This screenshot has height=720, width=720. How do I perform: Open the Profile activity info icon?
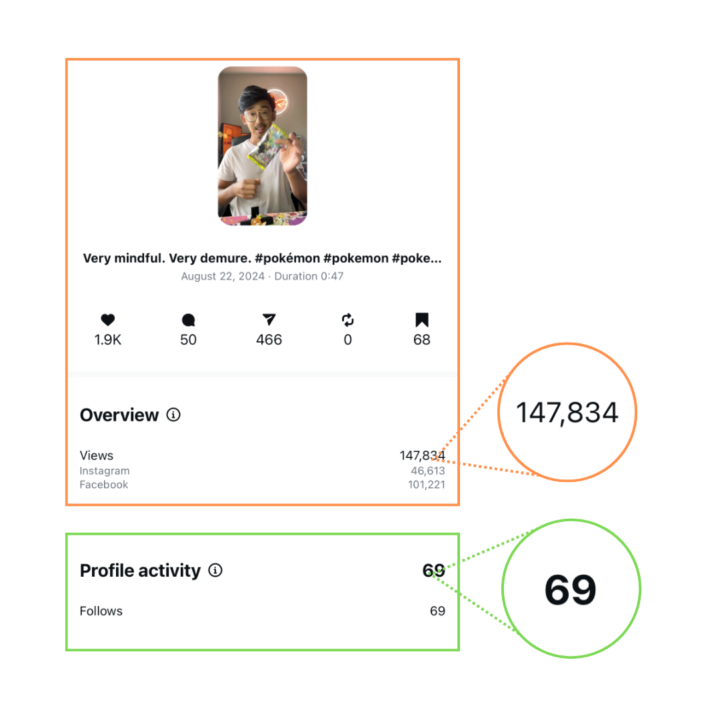tap(216, 571)
